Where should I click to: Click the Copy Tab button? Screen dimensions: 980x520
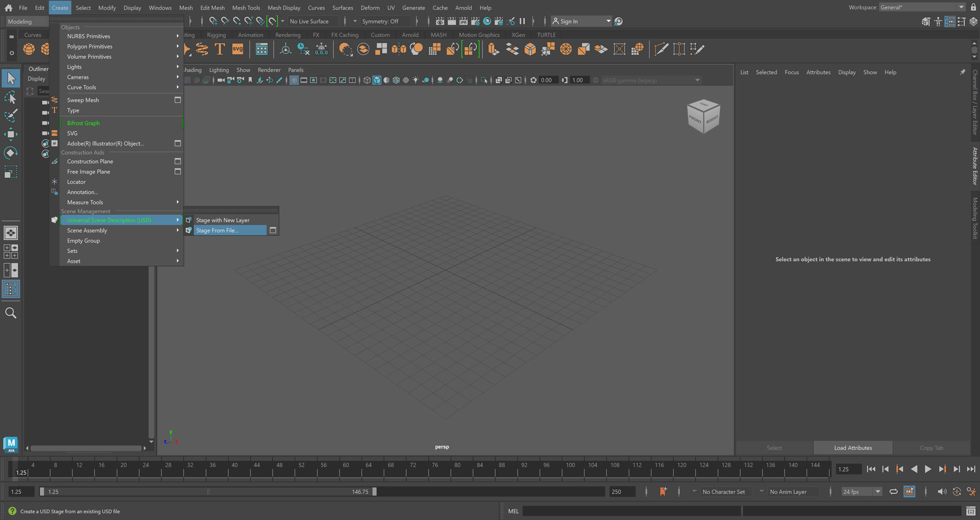pos(932,447)
